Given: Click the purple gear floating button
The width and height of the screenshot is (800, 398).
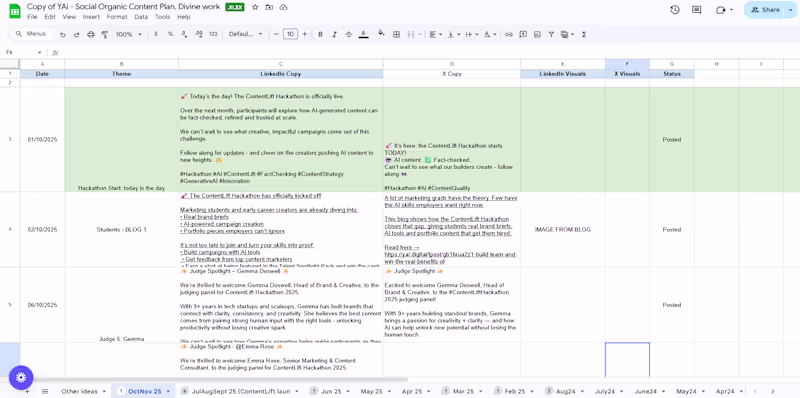Looking at the screenshot, I should [x=21, y=378].
